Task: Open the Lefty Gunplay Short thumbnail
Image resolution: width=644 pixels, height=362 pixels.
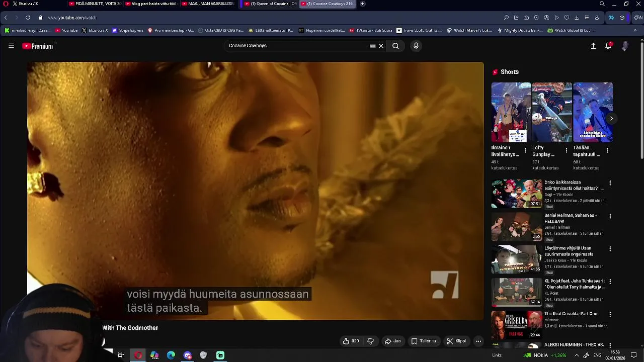Action: [552, 113]
